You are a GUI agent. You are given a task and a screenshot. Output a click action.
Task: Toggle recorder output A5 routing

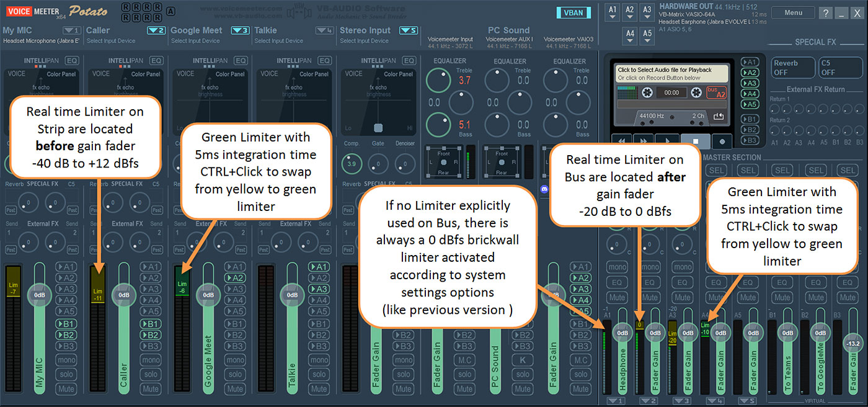(x=750, y=105)
